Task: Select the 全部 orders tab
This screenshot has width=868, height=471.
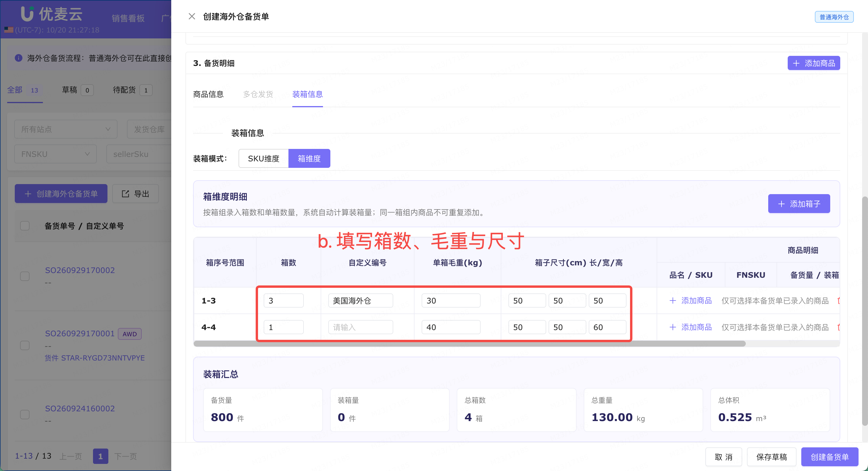Action: [25, 90]
